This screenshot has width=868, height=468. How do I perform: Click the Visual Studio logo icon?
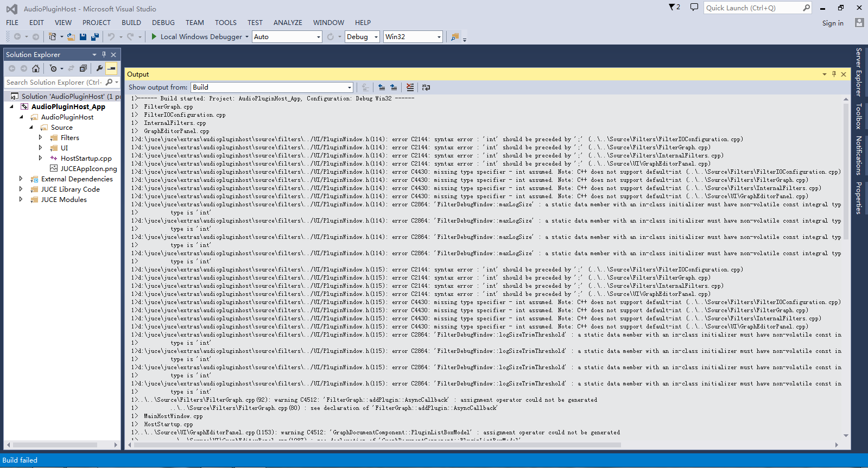coord(11,9)
